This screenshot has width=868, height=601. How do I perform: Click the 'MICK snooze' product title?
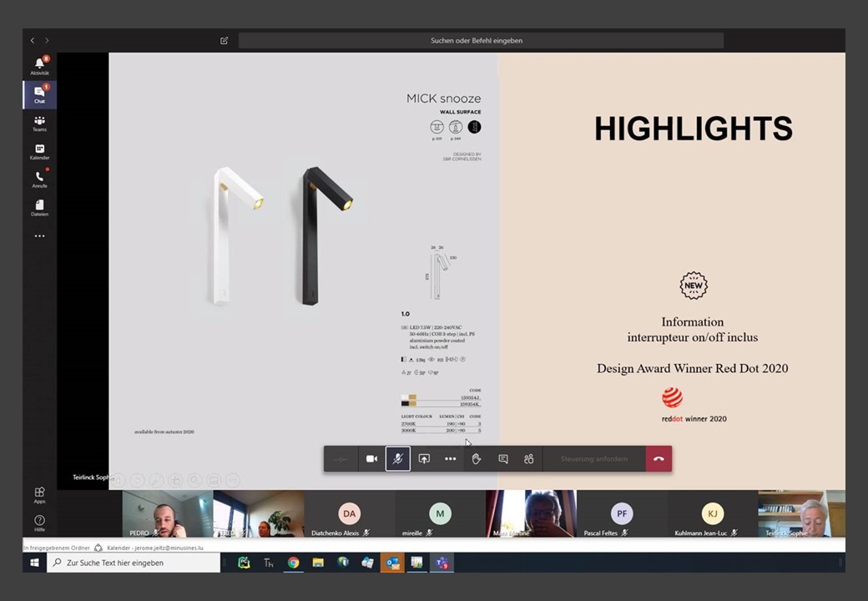pyautogui.click(x=443, y=98)
